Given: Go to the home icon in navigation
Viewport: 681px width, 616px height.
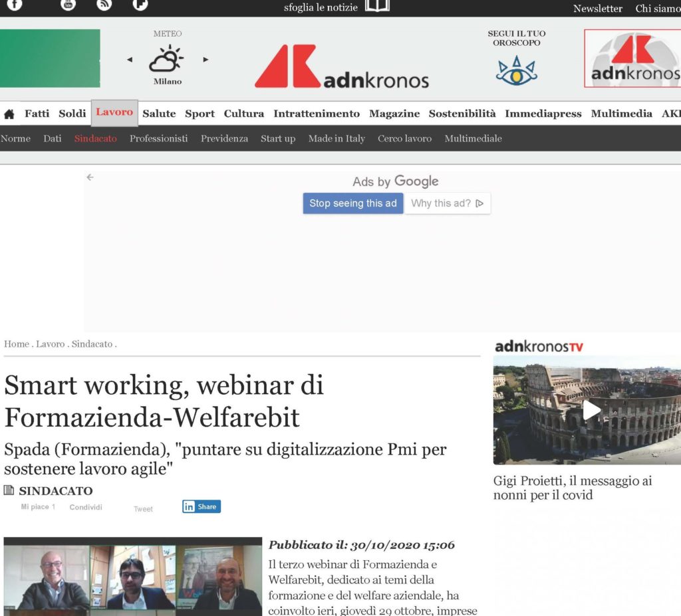Looking at the screenshot, I should [x=9, y=114].
